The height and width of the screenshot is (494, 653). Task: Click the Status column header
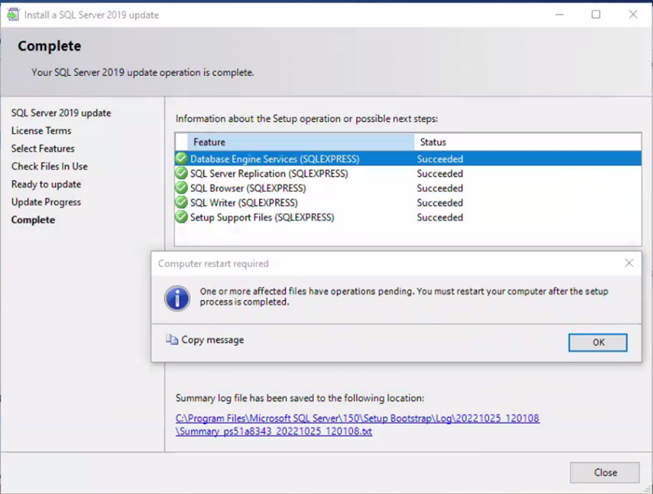[x=528, y=142]
